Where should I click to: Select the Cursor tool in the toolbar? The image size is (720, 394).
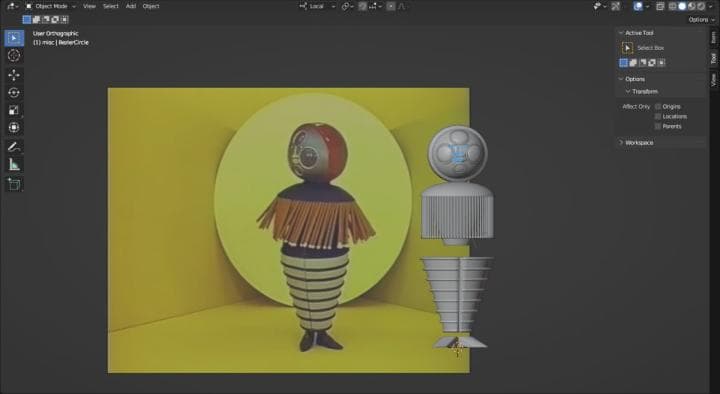click(14, 56)
